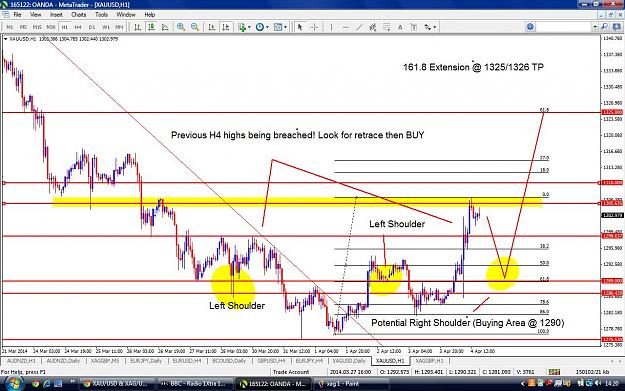Click the connection bars status indicator
The image size is (625, 391).
(x=554, y=372)
